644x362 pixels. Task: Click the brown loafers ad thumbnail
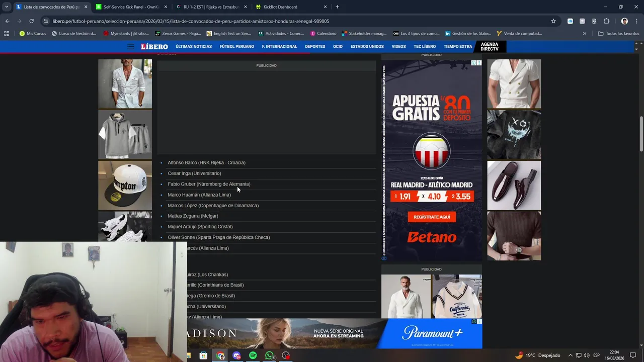click(514, 185)
